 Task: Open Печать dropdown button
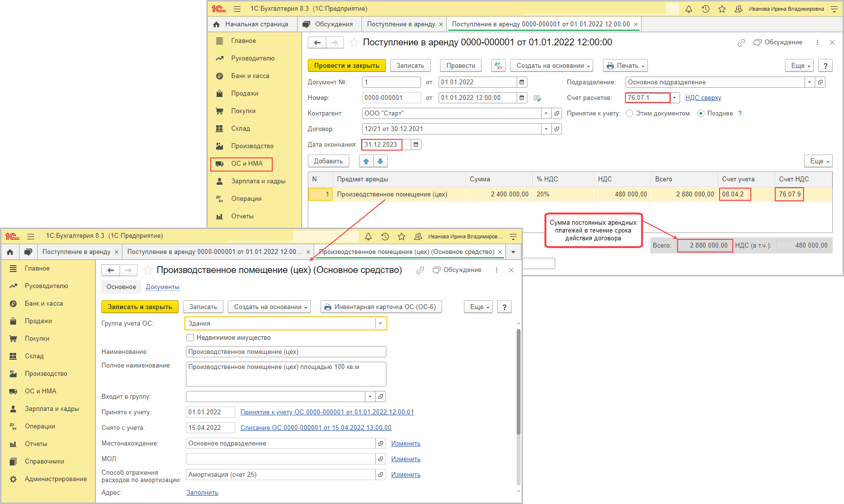coord(625,66)
